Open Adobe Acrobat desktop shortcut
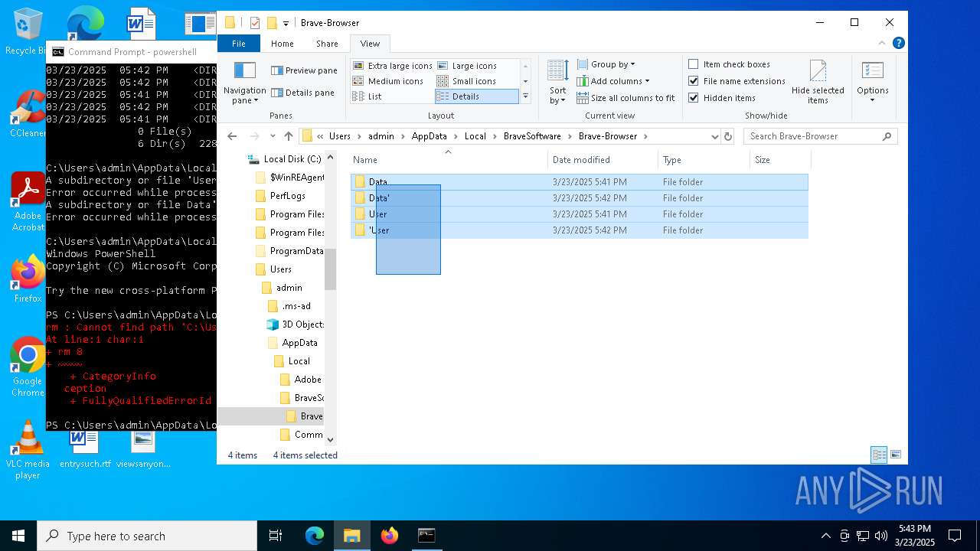 pos(28,203)
